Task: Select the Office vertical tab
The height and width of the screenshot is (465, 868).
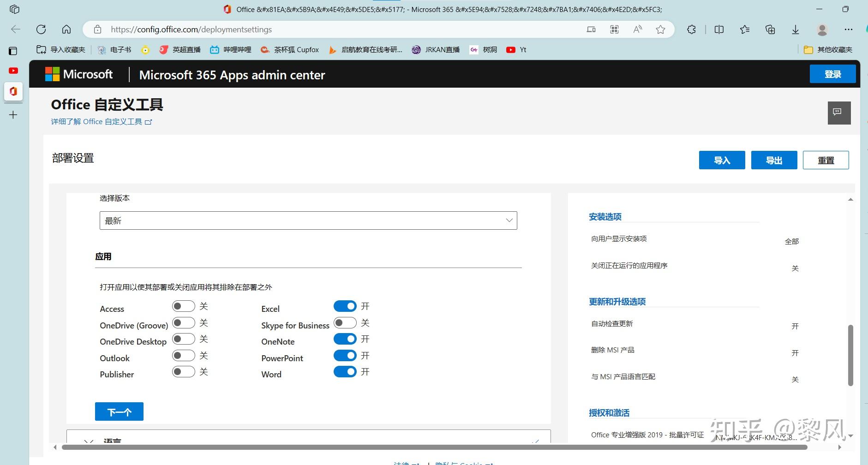Action: 13,91
